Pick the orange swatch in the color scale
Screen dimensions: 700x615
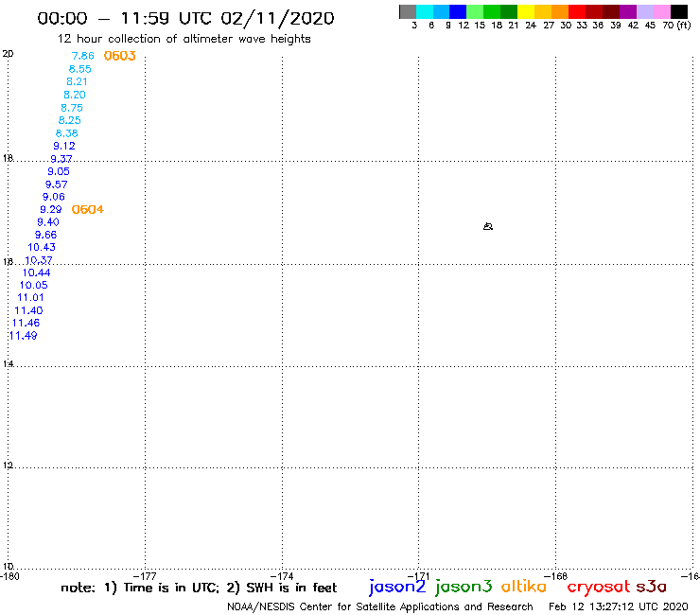(560, 11)
